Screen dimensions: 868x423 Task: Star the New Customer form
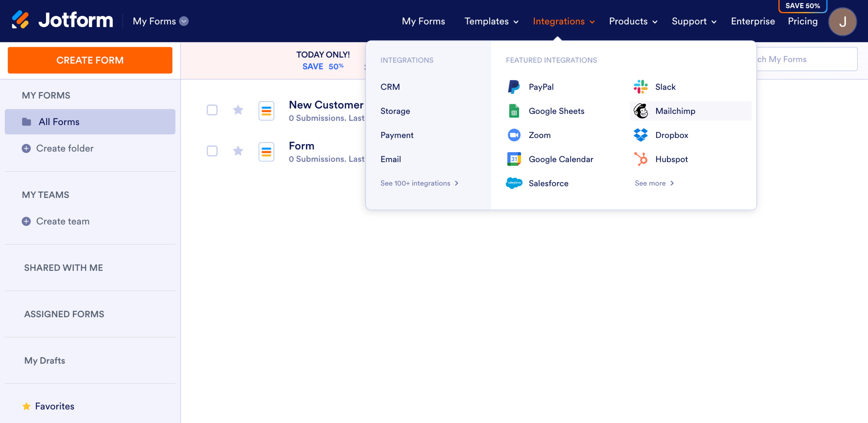(238, 110)
